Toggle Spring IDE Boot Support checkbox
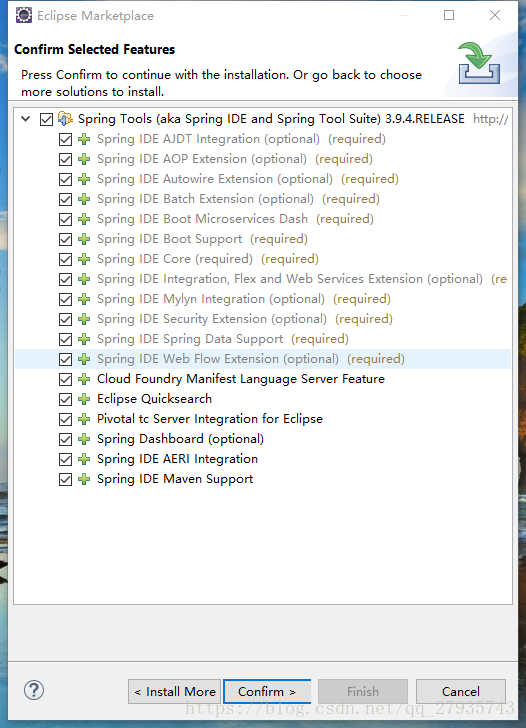 click(65, 239)
